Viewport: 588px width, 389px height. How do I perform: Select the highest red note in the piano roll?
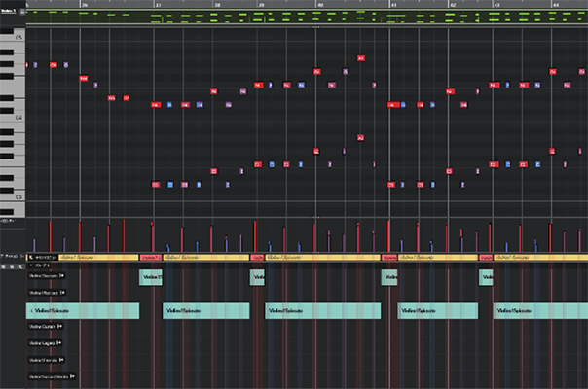point(360,58)
